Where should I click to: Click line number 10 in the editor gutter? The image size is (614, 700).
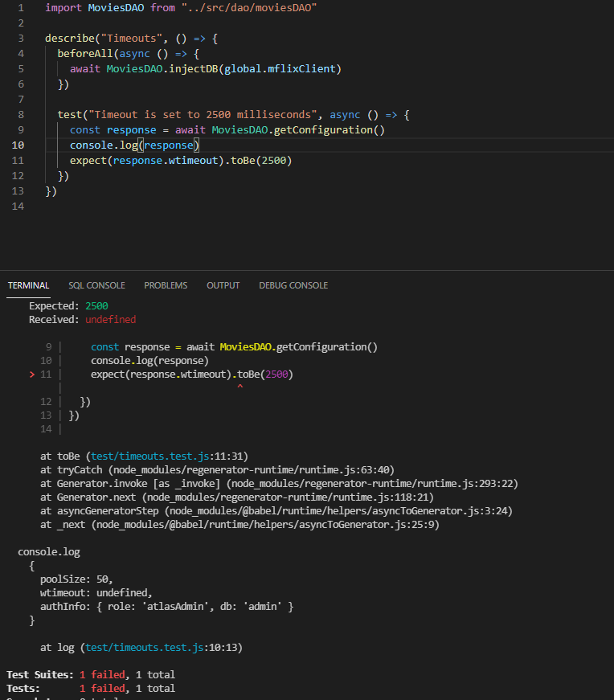[18, 145]
